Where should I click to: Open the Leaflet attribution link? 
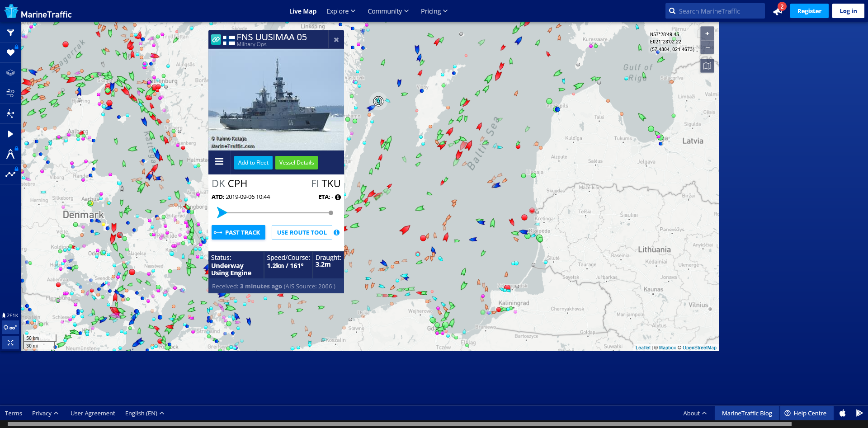pos(643,348)
